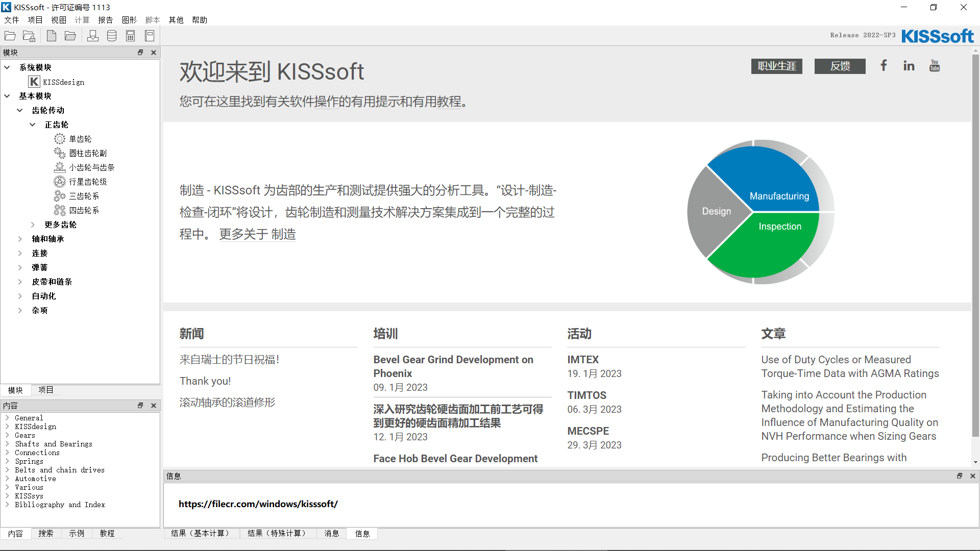
Task: Open the KISSsoft YouTube icon
Action: pos(935,65)
